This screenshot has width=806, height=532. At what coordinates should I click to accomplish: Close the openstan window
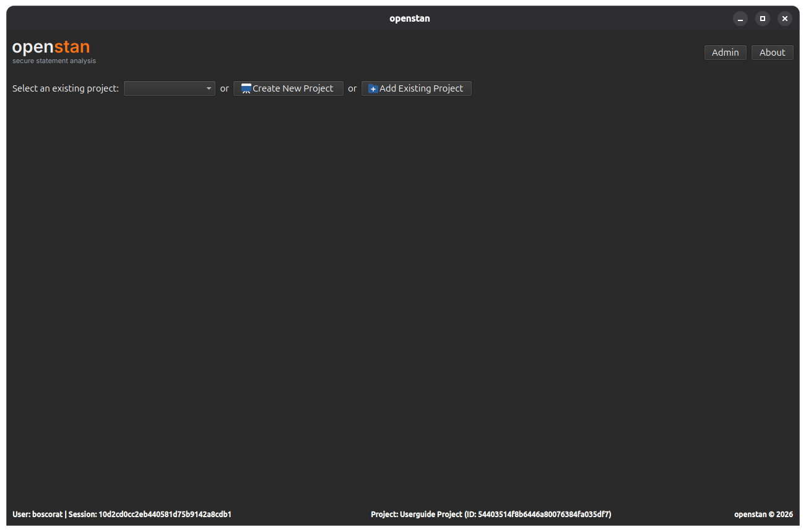pos(785,19)
